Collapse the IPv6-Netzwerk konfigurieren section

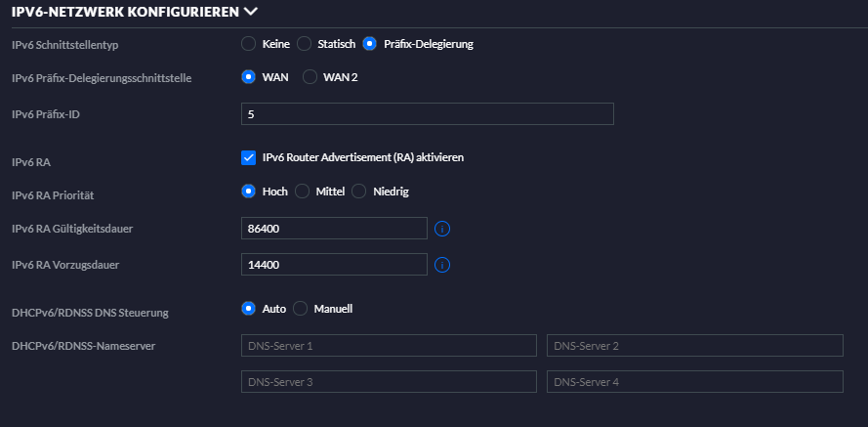pos(252,12)
